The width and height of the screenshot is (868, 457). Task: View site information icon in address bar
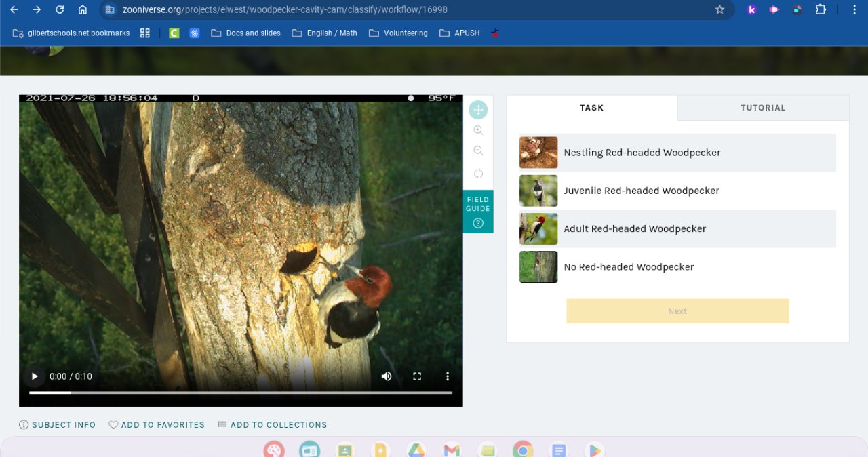tap(110, 9)
